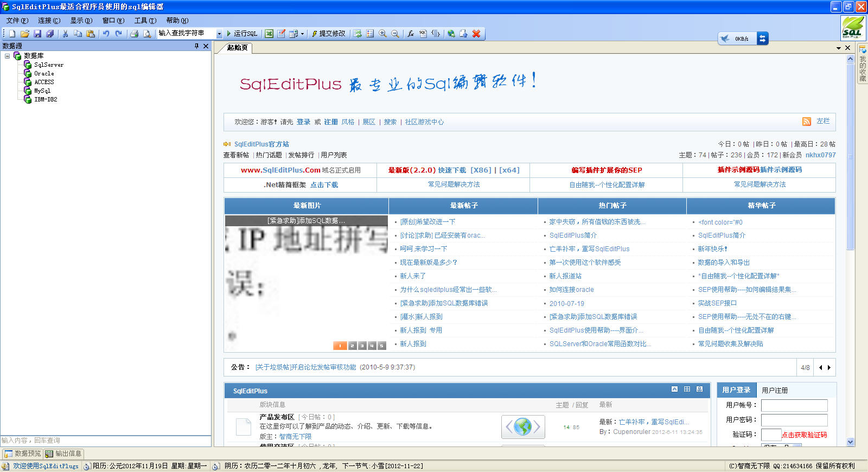Save all with the multiple-disk icon

click(x=50, y=34)
